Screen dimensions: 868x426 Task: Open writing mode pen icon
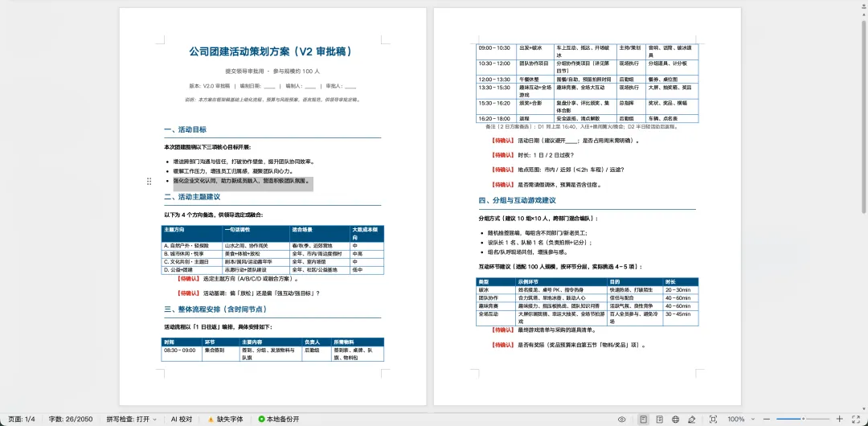point(691,420)
